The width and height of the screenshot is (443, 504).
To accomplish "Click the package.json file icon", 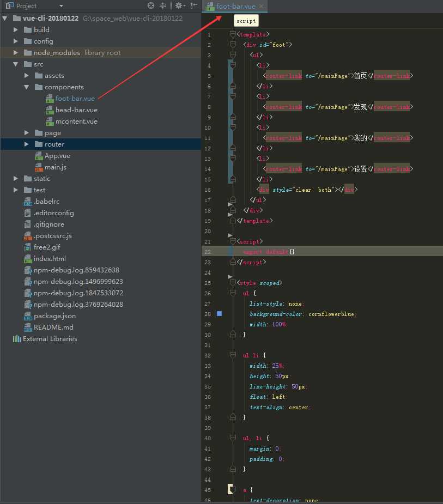I will click(x=28, y=315).
